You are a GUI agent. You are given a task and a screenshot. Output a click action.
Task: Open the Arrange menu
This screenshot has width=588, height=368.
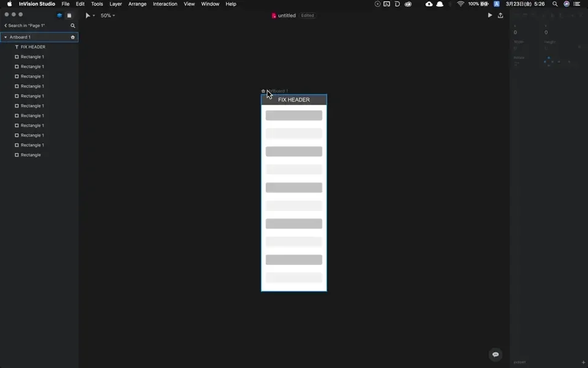(x=137, y=4)
